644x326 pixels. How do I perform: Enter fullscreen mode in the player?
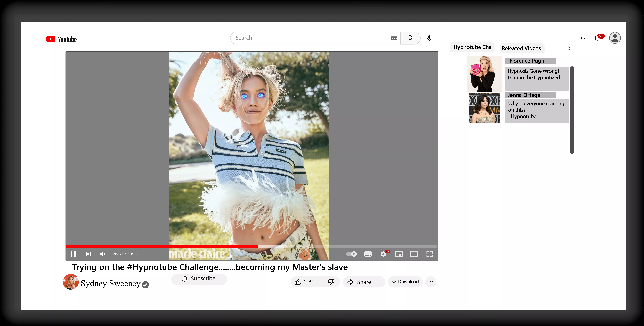(x=429, y=254)
